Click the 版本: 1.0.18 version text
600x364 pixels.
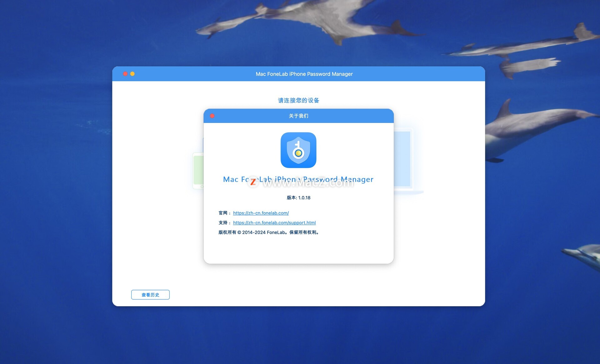click(298, 198)
